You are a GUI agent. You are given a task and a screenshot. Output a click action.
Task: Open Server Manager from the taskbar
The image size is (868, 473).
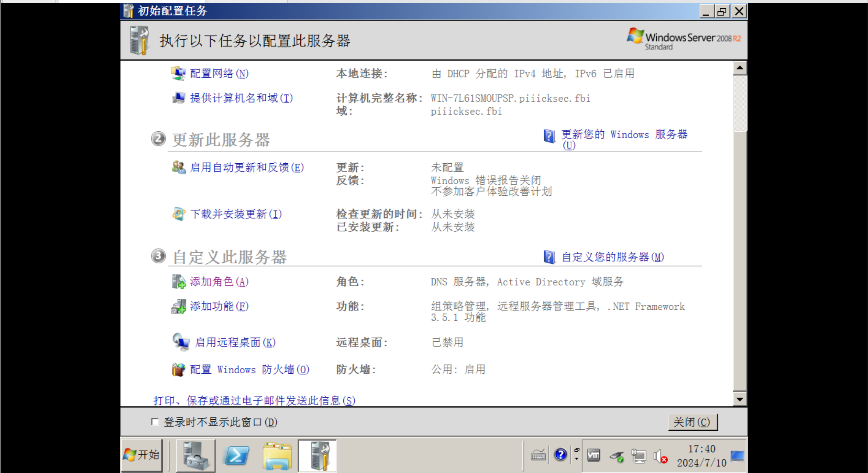click(x=196, y=456)
